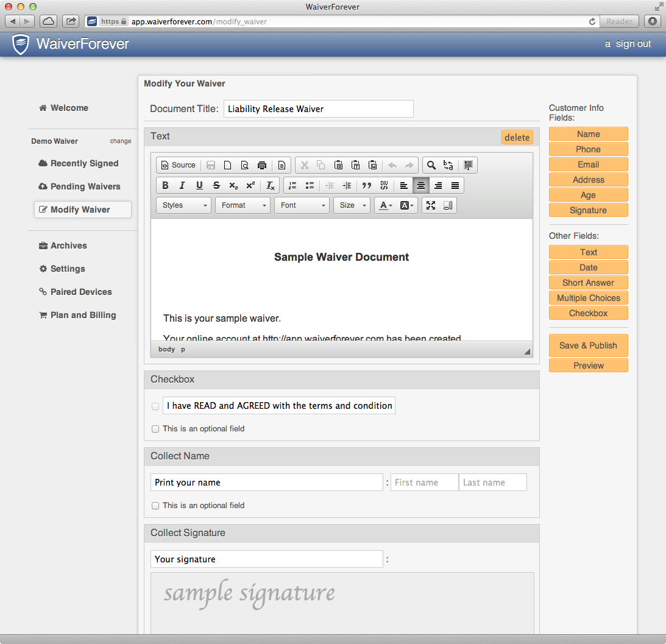Click Remove Format icon
Screen dimensions: 666x644
pos(270,186)
